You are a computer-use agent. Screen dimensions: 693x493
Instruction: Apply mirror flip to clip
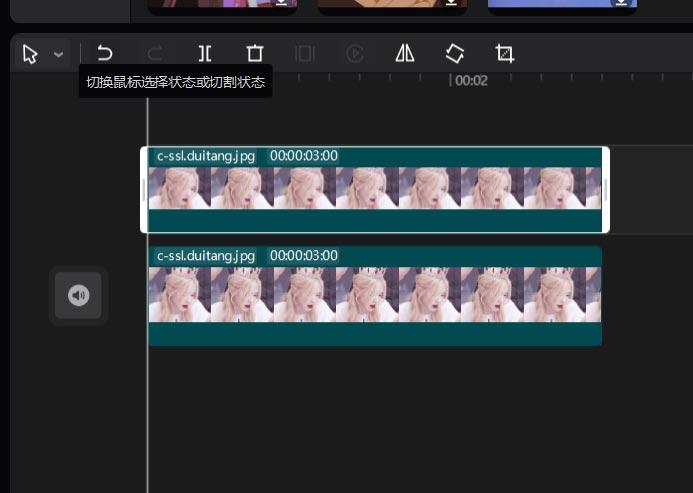405,54
